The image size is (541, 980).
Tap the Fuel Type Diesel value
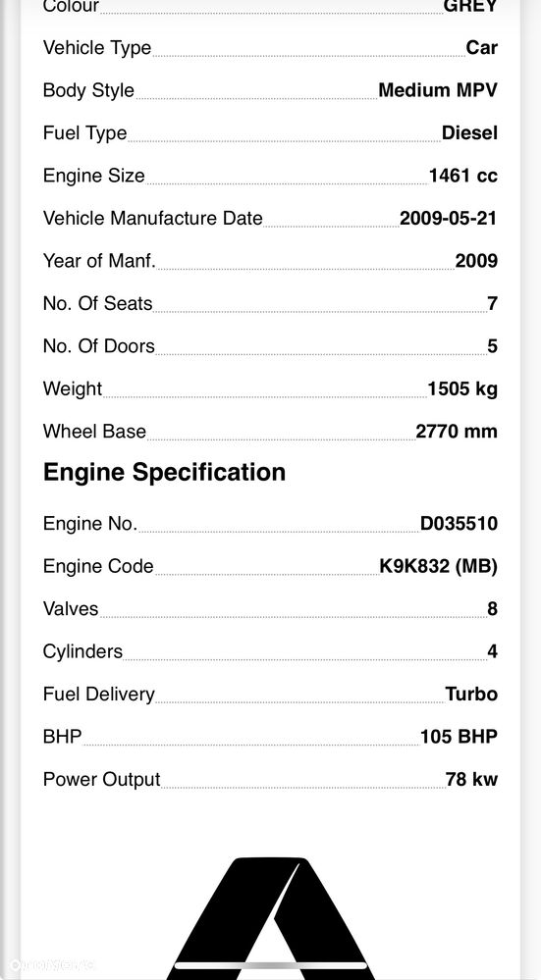[469, 133]
